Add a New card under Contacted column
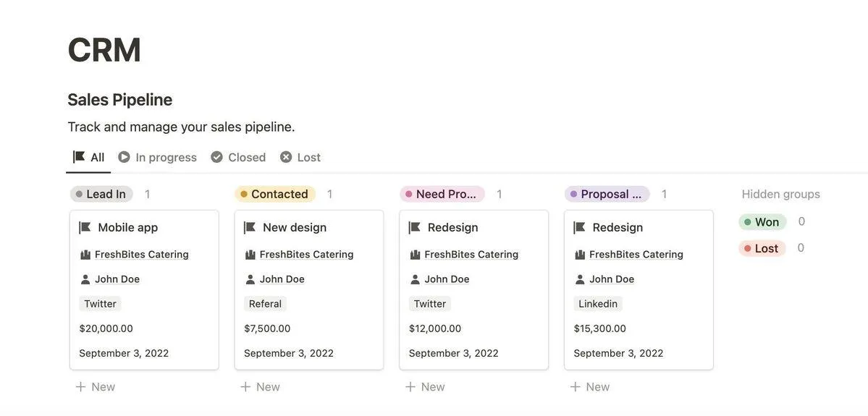The width and height of the screenshot is (868, 416). (x=260, y=386)
